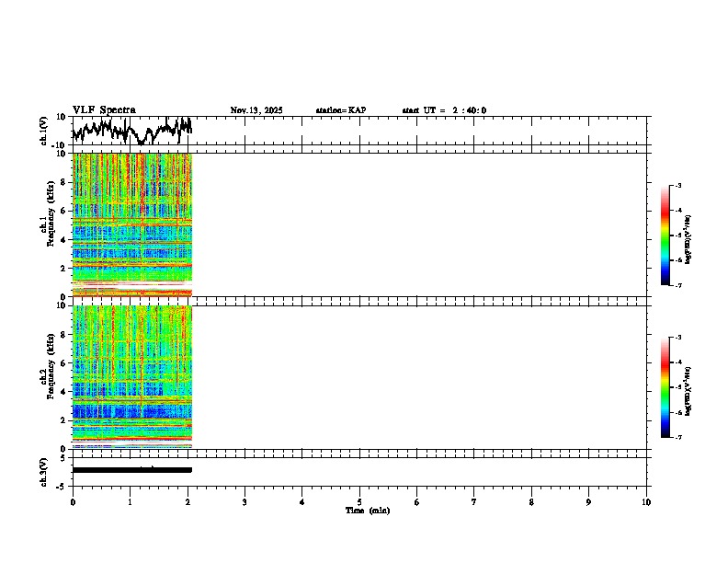The height and width of the screenshot is (563, 728).
Task: Click time axis tick label "3"
Action: [x=245, y=502]
